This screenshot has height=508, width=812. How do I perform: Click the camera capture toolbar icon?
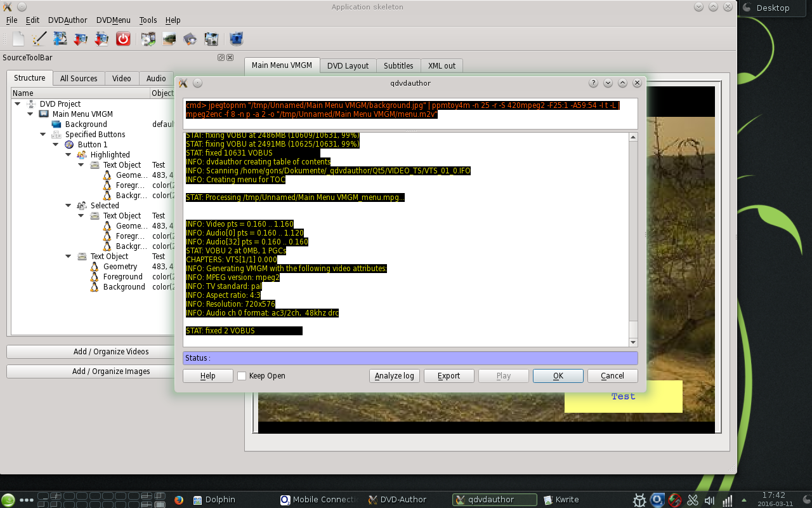click(211, 39)
